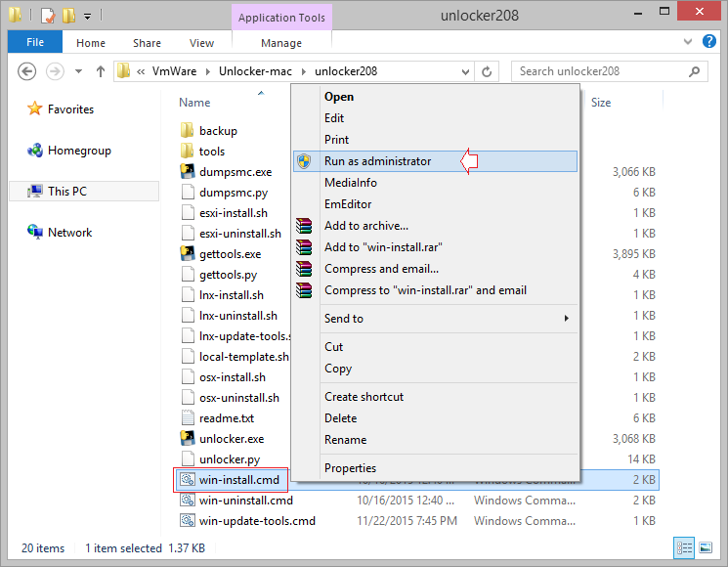Select gettools.exe file icon
This screenshot has height=567, width=728.
click(188, 253)
